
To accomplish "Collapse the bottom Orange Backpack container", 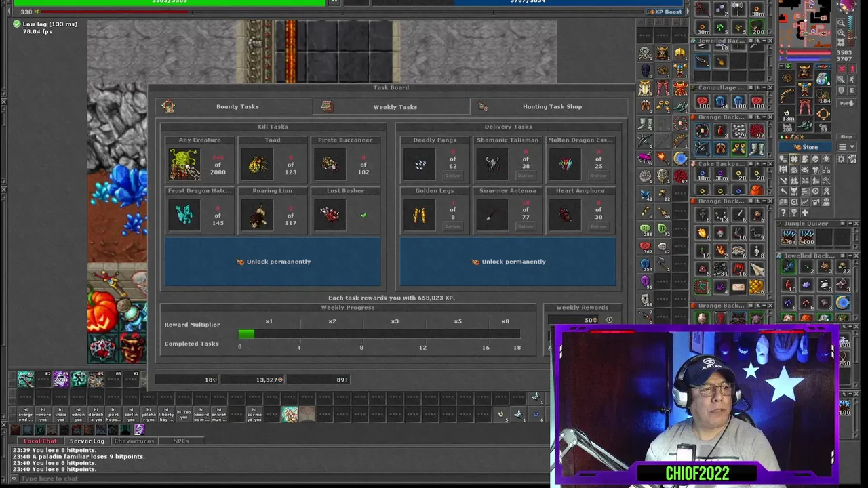I will [764, 306].
